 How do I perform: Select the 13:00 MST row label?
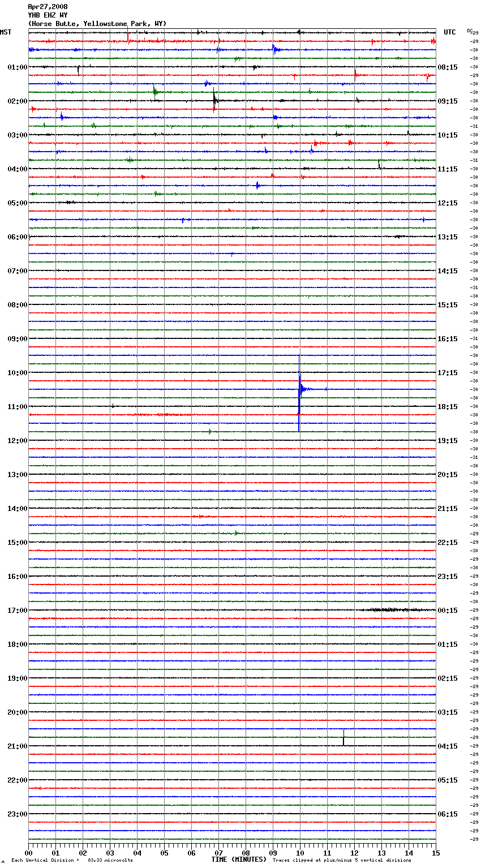18,475
